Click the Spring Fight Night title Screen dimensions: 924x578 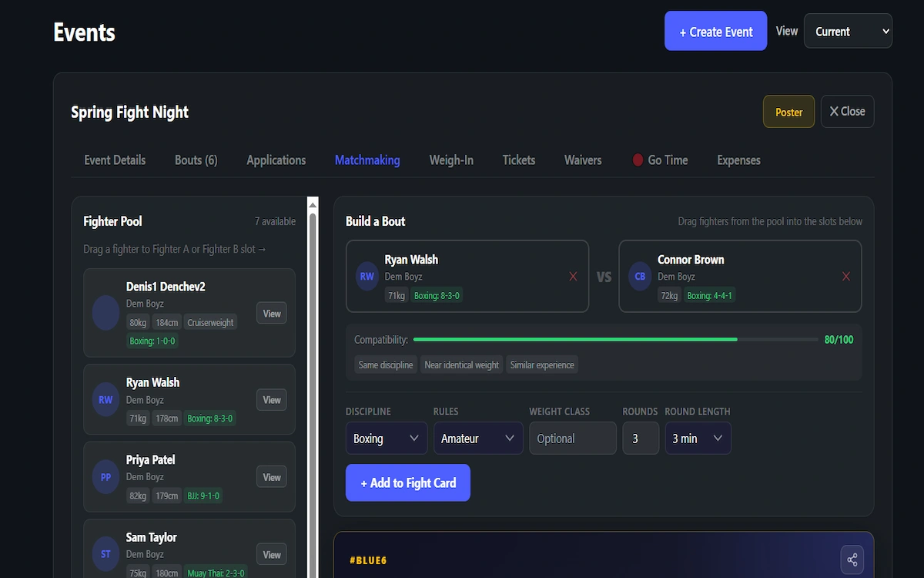pyautogui.click(x=129, y=112)
